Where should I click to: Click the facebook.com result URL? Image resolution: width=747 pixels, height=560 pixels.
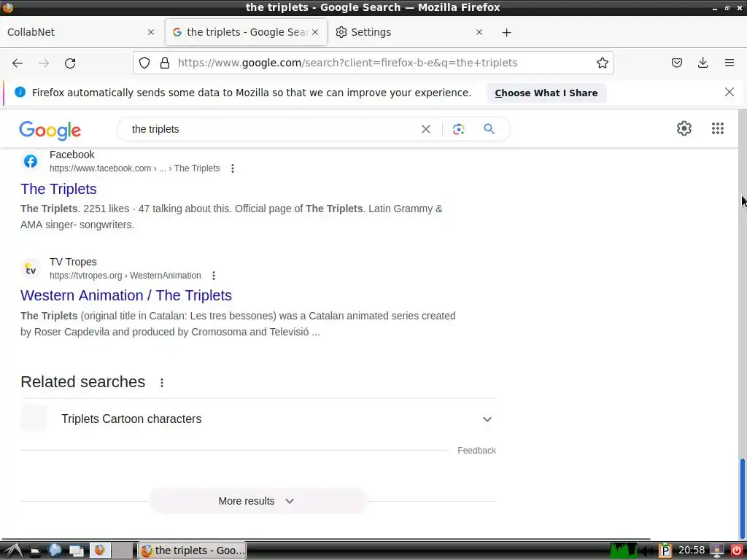[x=135, y=168]
